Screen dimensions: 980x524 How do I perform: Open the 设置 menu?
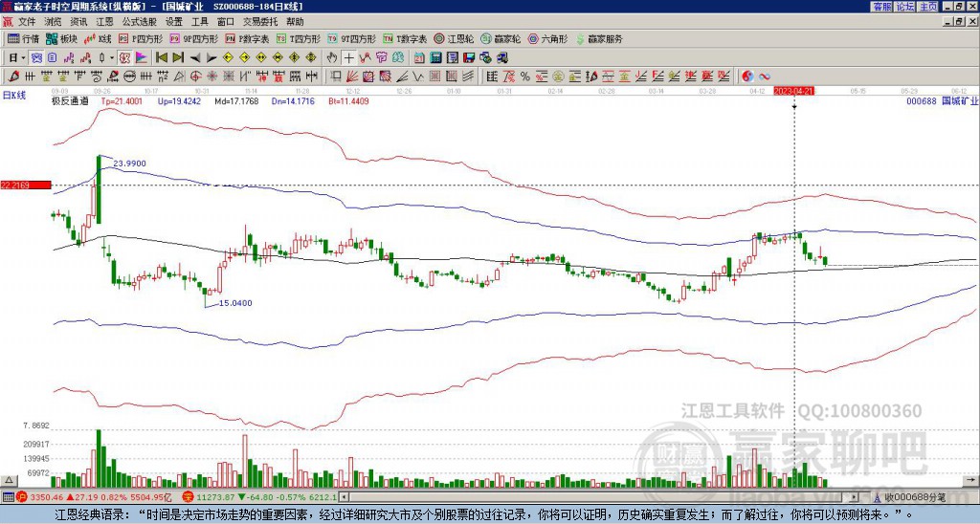[174, 22]
